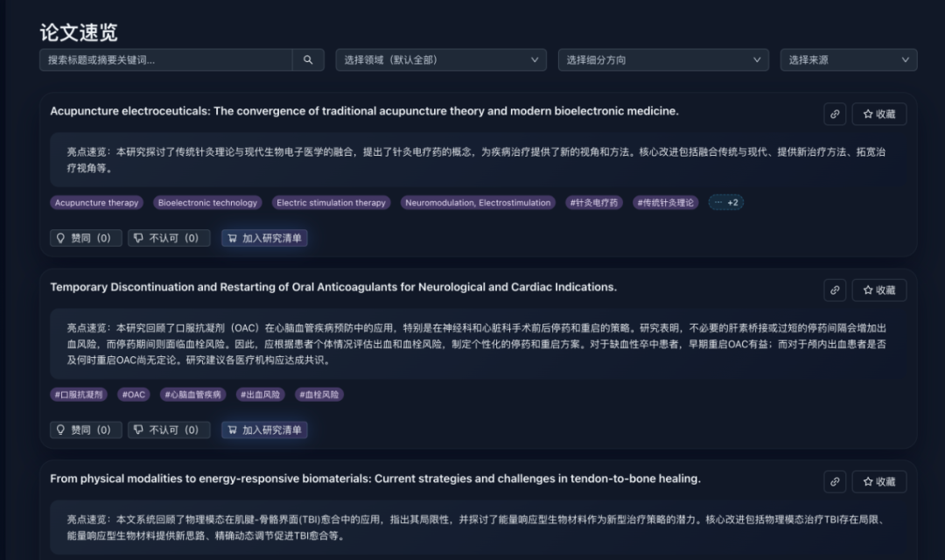Select the #OAC tag

(x=134, y=395)
